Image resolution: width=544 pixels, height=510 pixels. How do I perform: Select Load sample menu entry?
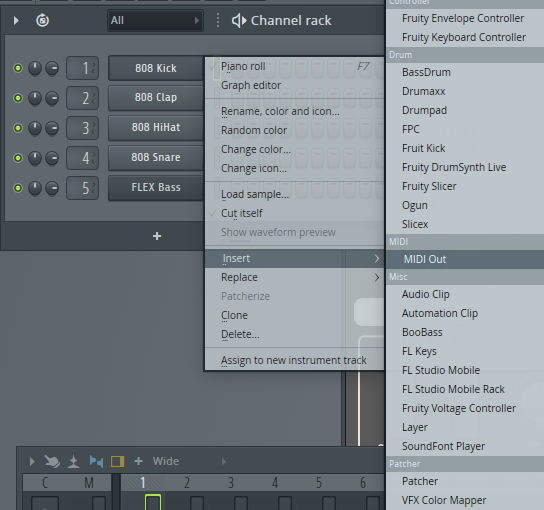click(294, 194)
